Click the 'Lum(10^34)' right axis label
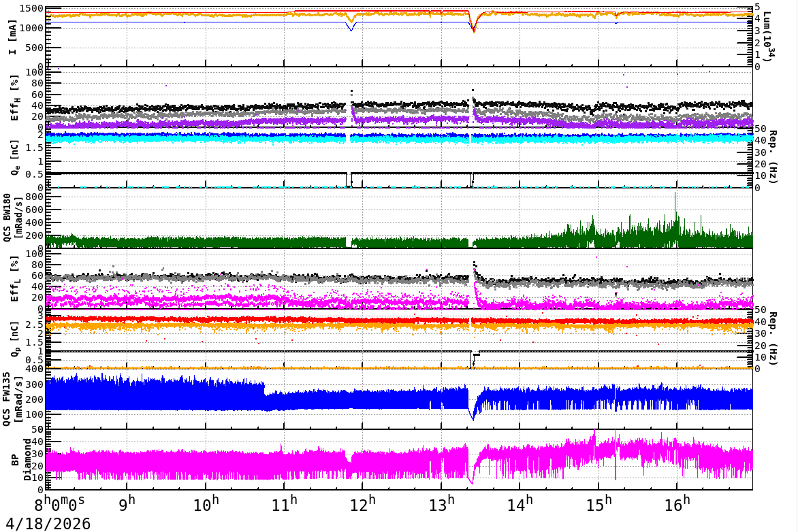Image resolution: width=798 pixels, height=532 pixels. click(x=768, y=37)
